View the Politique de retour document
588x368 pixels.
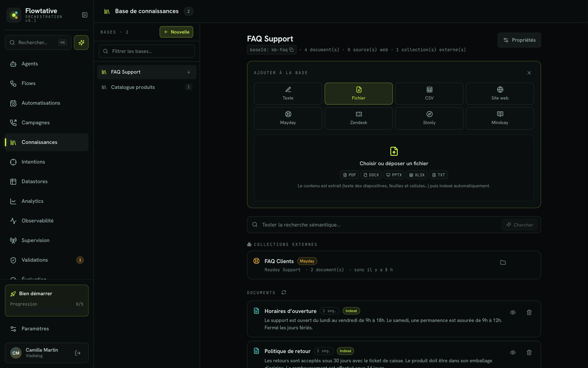513,352
